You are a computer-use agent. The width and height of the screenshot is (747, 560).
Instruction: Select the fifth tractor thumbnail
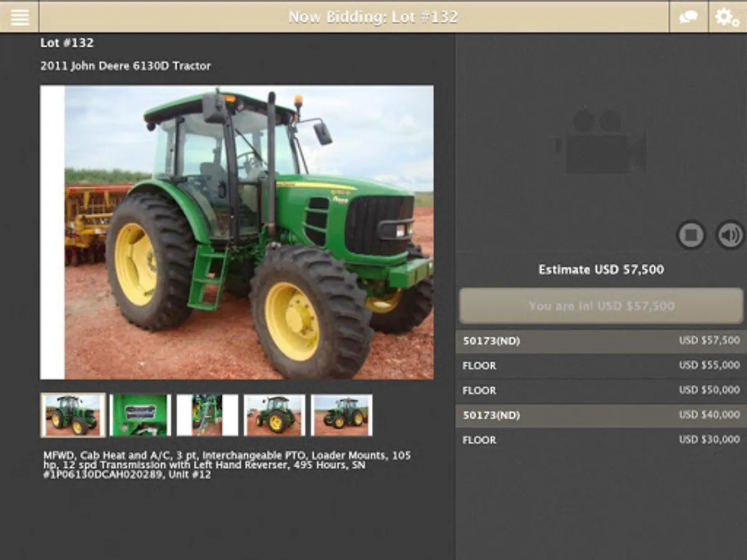(x=342, y=415)
